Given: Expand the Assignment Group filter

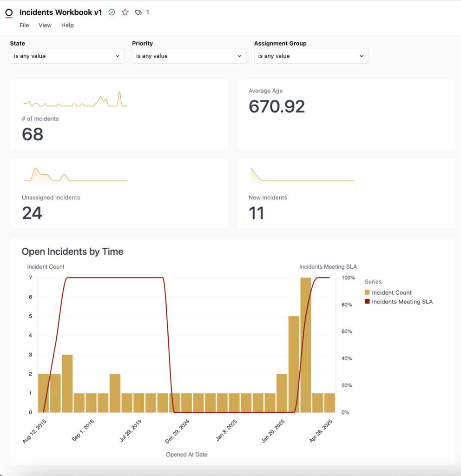Looking at the screenshot, I should [311, 56].
